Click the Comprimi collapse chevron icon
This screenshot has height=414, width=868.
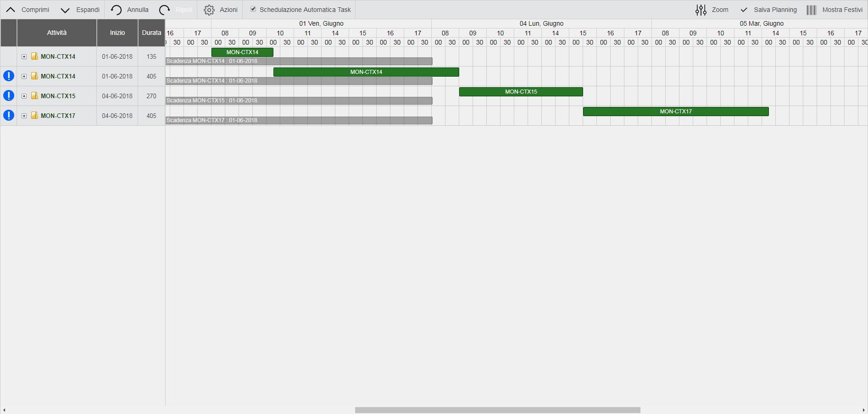coord(11,10)
